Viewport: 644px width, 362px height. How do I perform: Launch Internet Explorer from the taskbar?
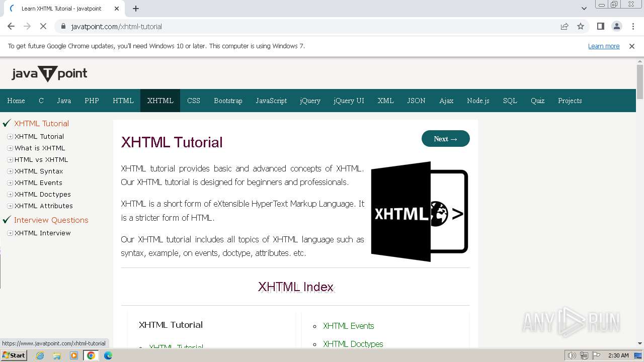pos(40,355)
